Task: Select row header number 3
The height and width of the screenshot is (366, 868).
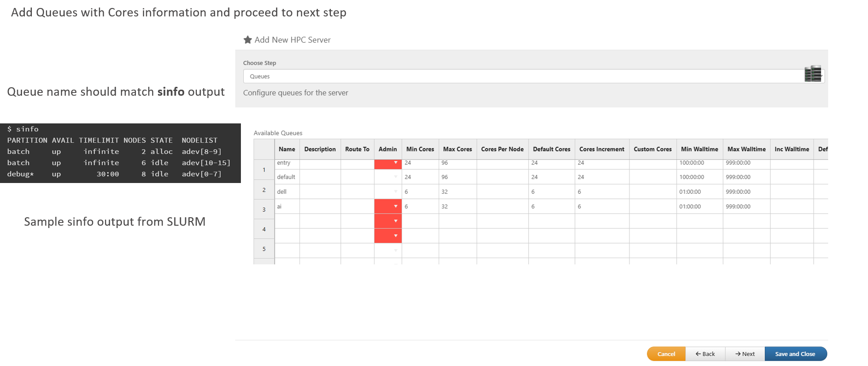Action: point(264,210)
